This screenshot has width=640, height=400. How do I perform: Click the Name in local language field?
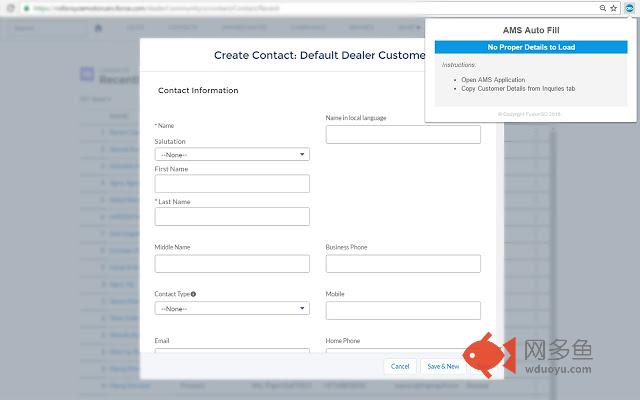click(403, 134)
